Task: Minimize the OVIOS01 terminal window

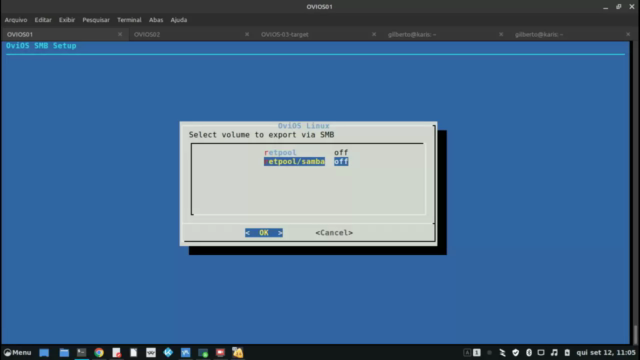Action: (x=605, y=7)
